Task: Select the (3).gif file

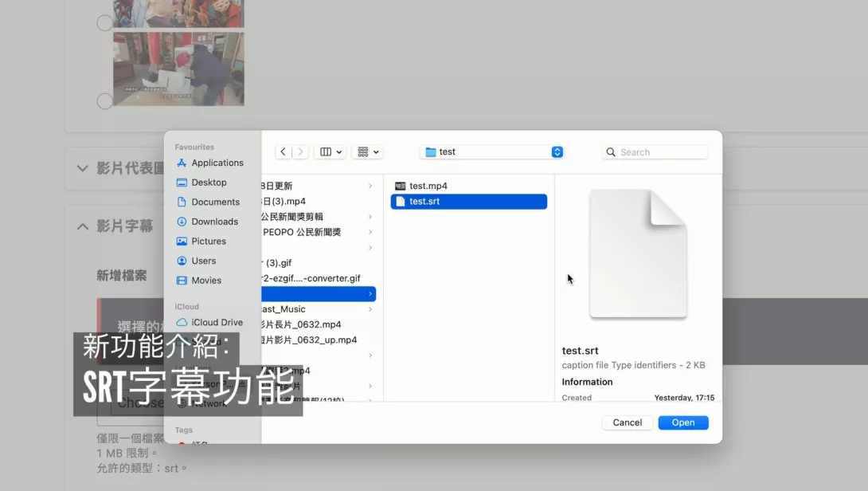Action: [x=319, y=263]
